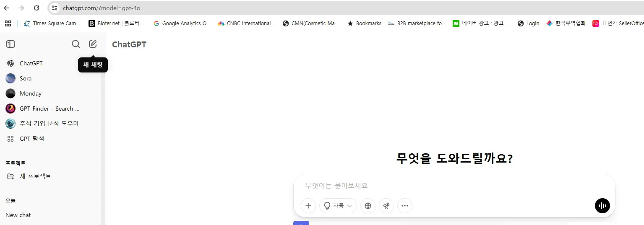Start a new chat with the pencil icon
644x225 pixels.
tap(93, 44)
